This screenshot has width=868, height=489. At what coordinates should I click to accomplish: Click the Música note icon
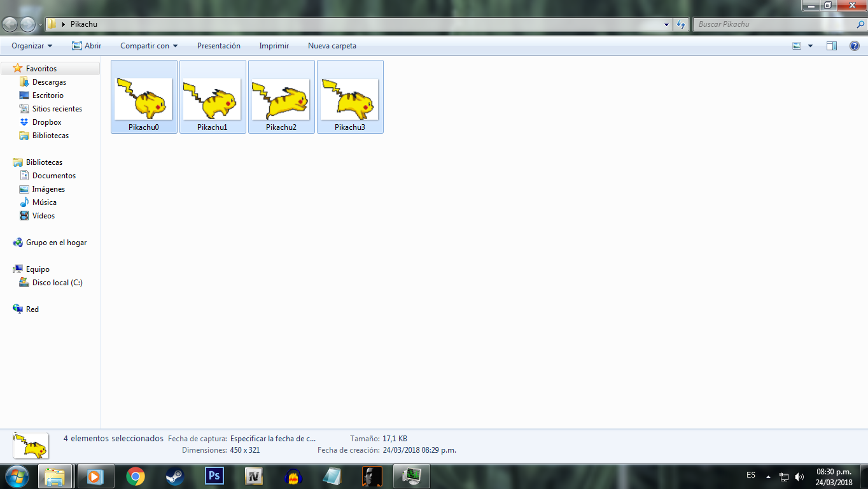click(24, 202)
